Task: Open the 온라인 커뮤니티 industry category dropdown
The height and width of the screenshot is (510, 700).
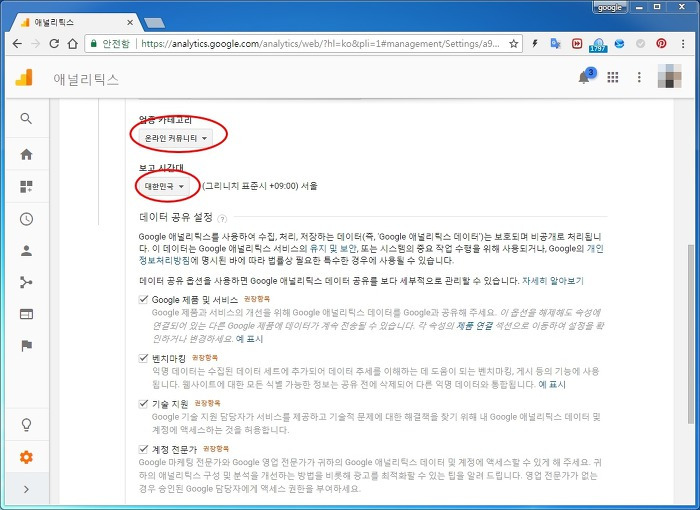Action: click(x=175, y=138)
